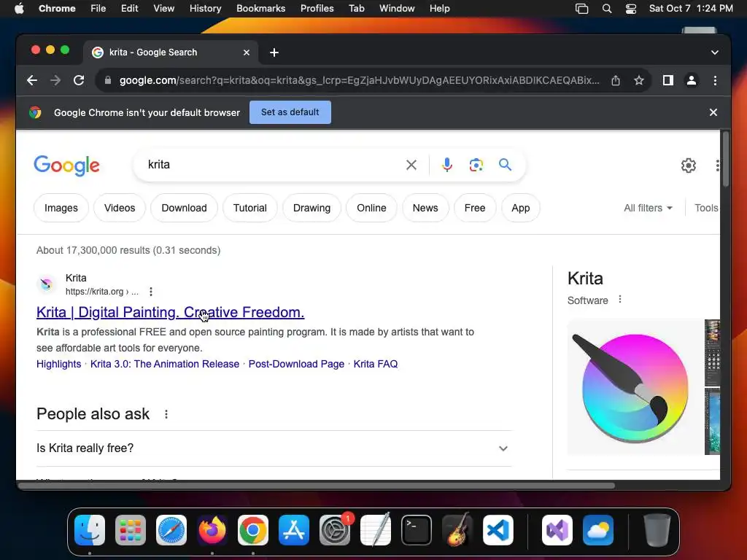
Task: Filter results by Images
Action: pyautogui.click(x=61, y=208)
